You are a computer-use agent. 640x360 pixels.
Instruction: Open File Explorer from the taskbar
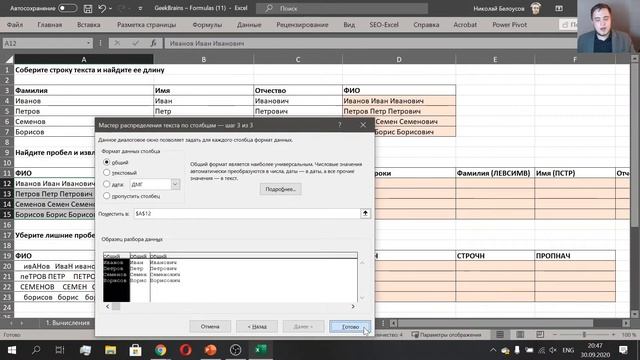(111, 350)
